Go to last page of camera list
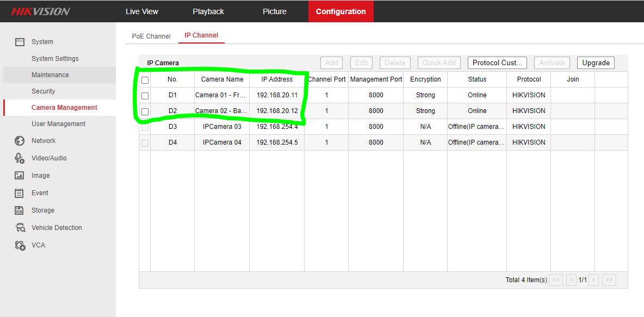The height and width of the screenshot is (317, 644). pyautogui.click(x=609, y=280)
